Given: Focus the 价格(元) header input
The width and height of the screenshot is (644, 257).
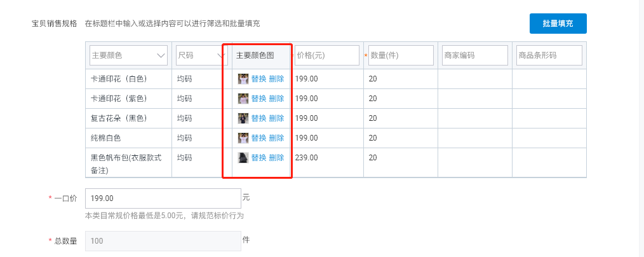Looking at the screenshot, I should pos(327,55).
